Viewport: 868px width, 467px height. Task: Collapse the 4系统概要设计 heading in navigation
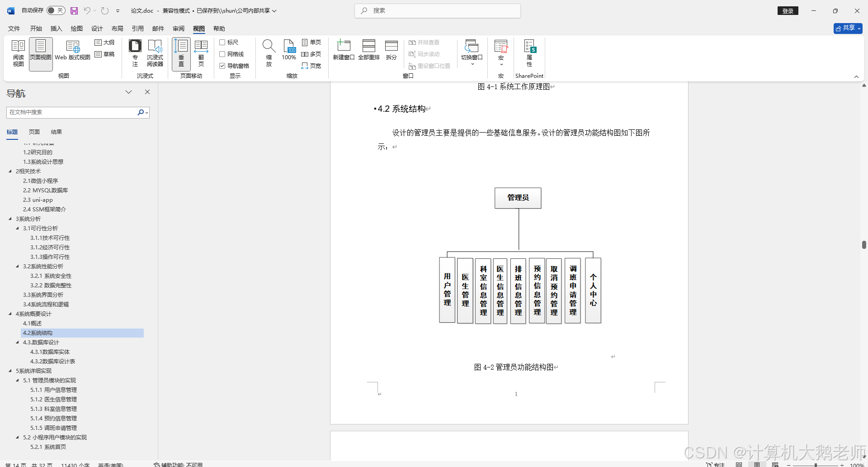(x=11, y=314)
